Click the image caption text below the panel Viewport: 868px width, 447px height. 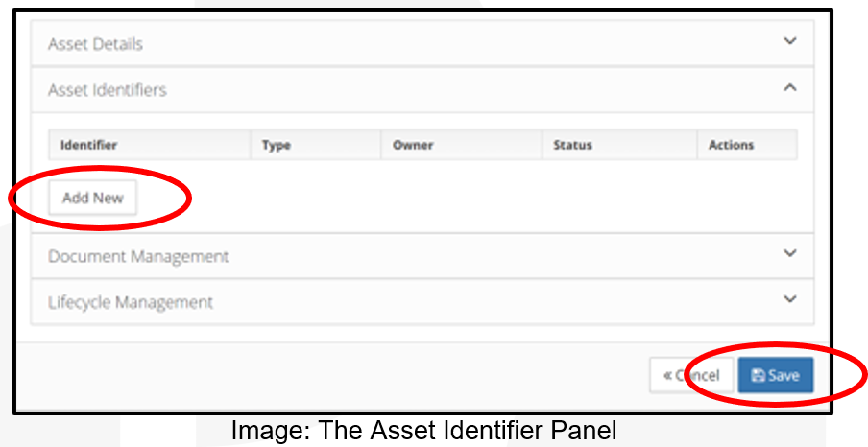(423, 432)
